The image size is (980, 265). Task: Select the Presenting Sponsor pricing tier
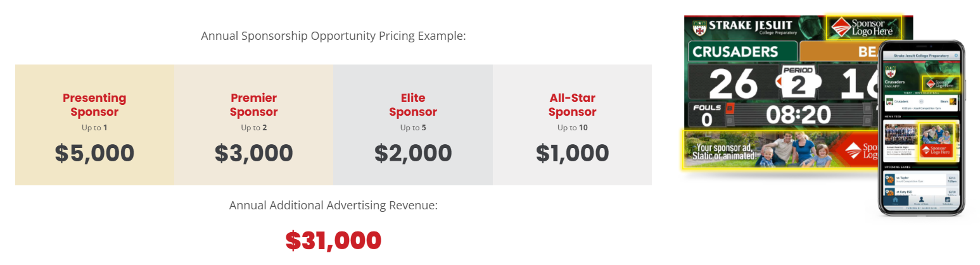pos(94,105)
